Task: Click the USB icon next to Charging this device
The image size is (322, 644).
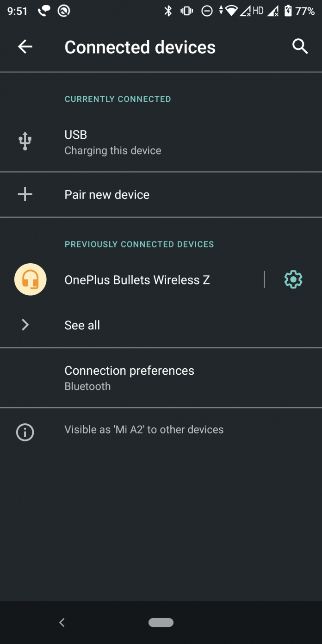Action: tap(25, 141)
